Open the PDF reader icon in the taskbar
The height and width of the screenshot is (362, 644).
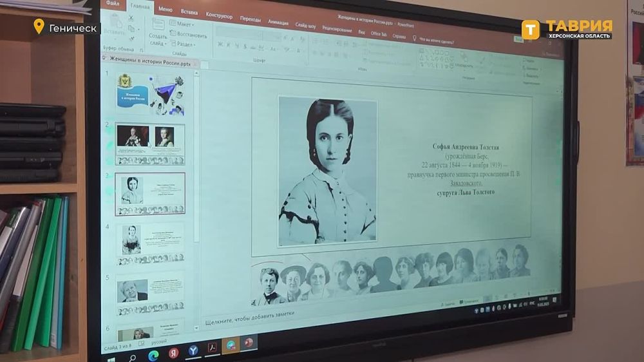pos(212,348)
